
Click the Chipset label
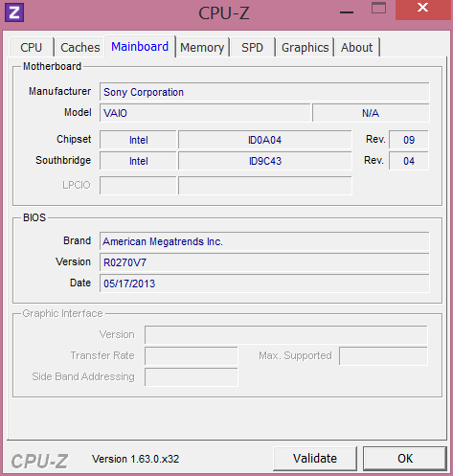tap(74, 139)
